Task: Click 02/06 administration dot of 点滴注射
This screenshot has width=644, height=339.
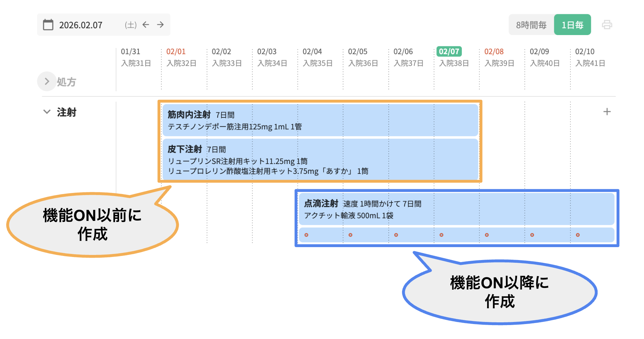Action: pyautogui.click(x=396, y=235)
